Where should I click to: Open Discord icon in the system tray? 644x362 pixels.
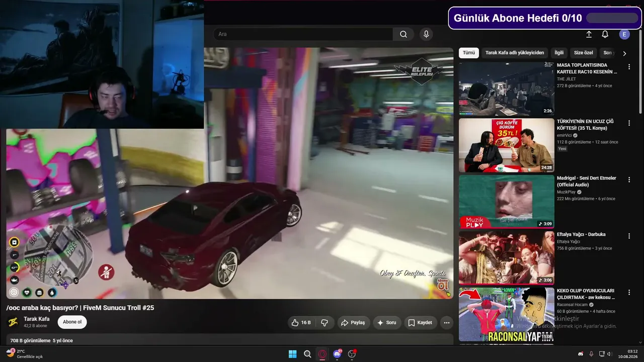click(x=581, y=354)
